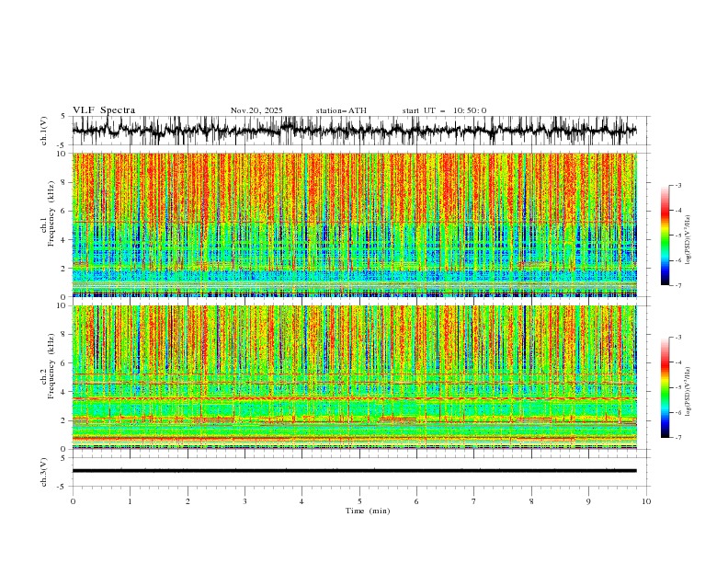Click the "-3" label on ch.1 colorbar
728x563 pixels.
(x=678, y=185)
